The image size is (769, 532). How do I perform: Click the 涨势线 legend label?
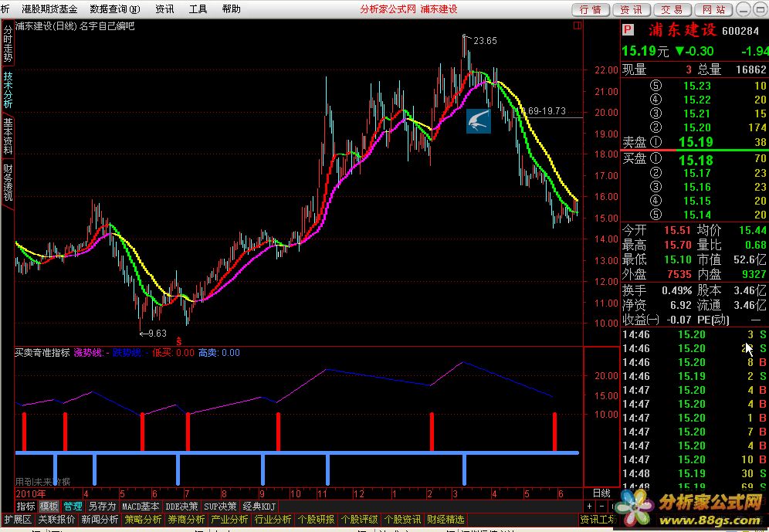(90, 353)
